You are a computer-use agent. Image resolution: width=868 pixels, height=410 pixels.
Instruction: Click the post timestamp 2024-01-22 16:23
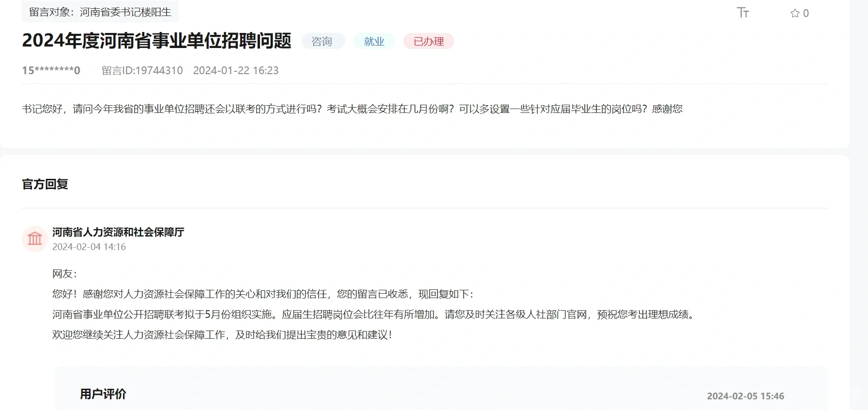coord(236,70)
